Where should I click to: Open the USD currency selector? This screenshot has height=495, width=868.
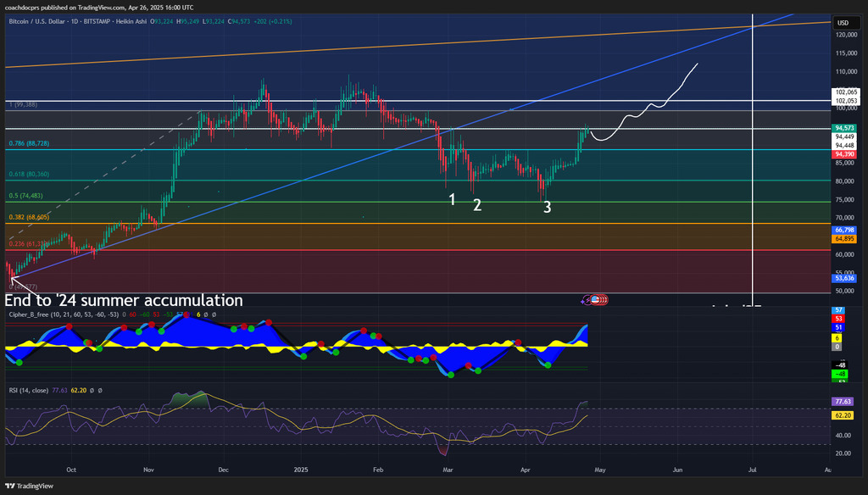843,23
